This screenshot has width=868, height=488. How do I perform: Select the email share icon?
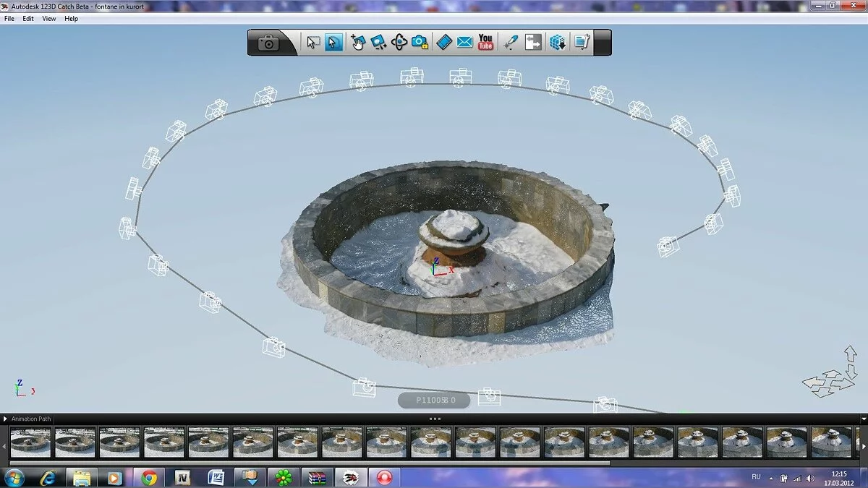click(x=464, y=42)
